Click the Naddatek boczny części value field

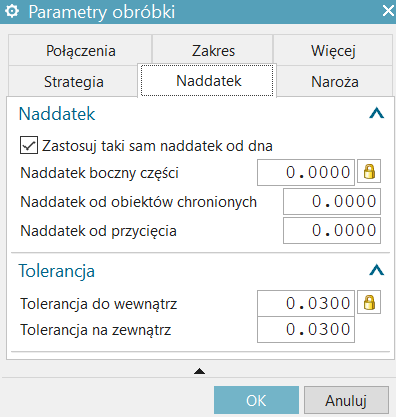pos(306,172)
